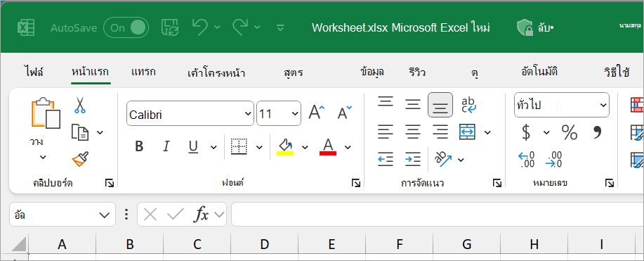Increase font size with large A icon
This screenshot has width=644, height=261.
pos(316,112)
